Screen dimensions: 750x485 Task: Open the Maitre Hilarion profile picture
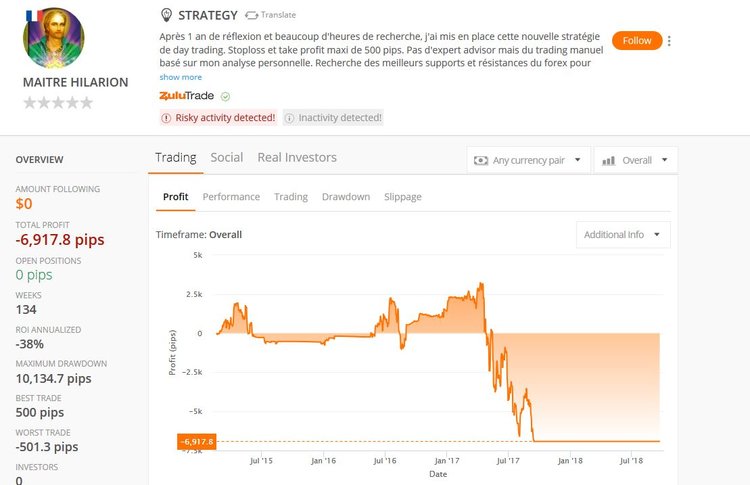coord(53,38)
